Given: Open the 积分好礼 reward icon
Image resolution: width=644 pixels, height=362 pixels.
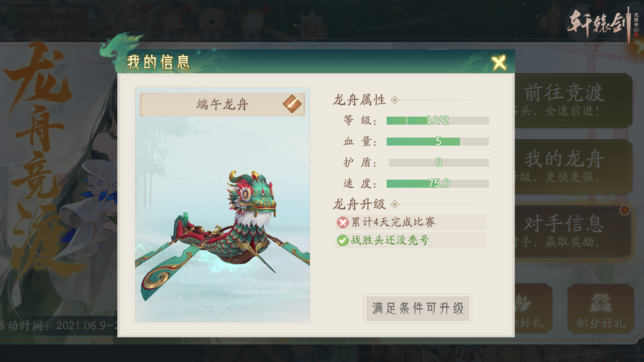Looking at the screenshot, I should pyautogui.click(x=601, y=309).
